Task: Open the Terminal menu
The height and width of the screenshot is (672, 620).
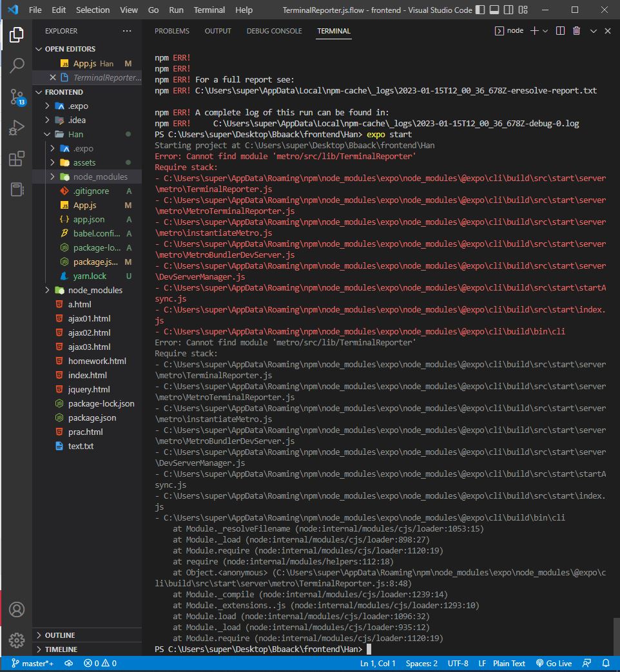Action: pos(209,10)
